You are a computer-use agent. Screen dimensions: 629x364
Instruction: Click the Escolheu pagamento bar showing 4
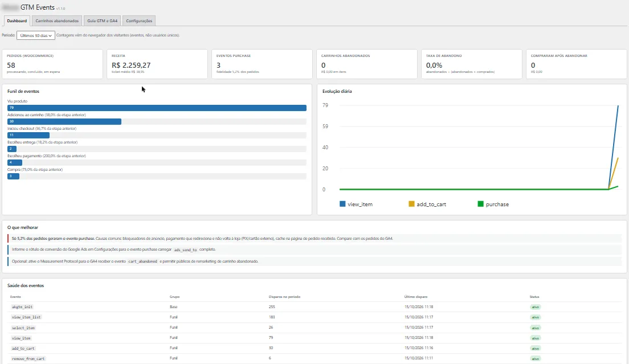coord(14,162)
